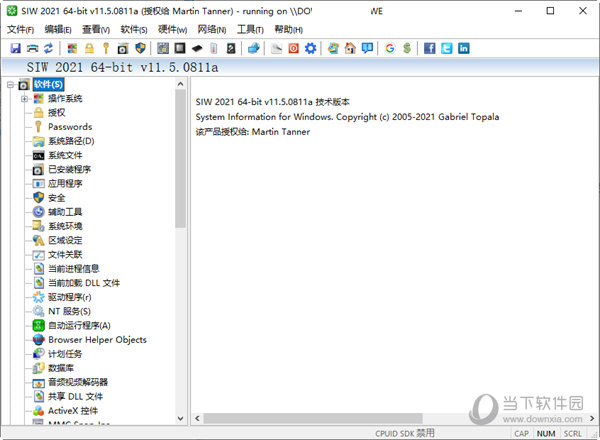Open the 工具(T) menu
Image resolution: width=600 pixels, height=440 pixels.
coord(250,29)
